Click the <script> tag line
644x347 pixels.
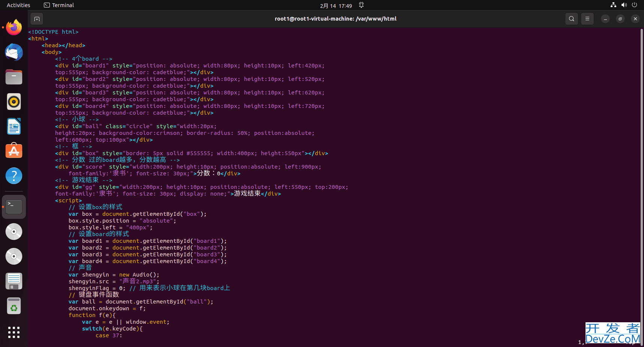pos(69,200)
